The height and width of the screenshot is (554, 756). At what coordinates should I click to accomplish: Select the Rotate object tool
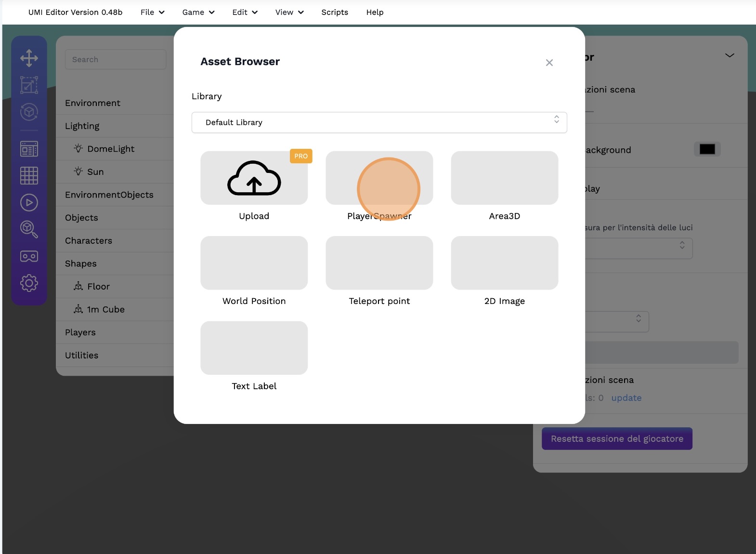tap(29, 112)
